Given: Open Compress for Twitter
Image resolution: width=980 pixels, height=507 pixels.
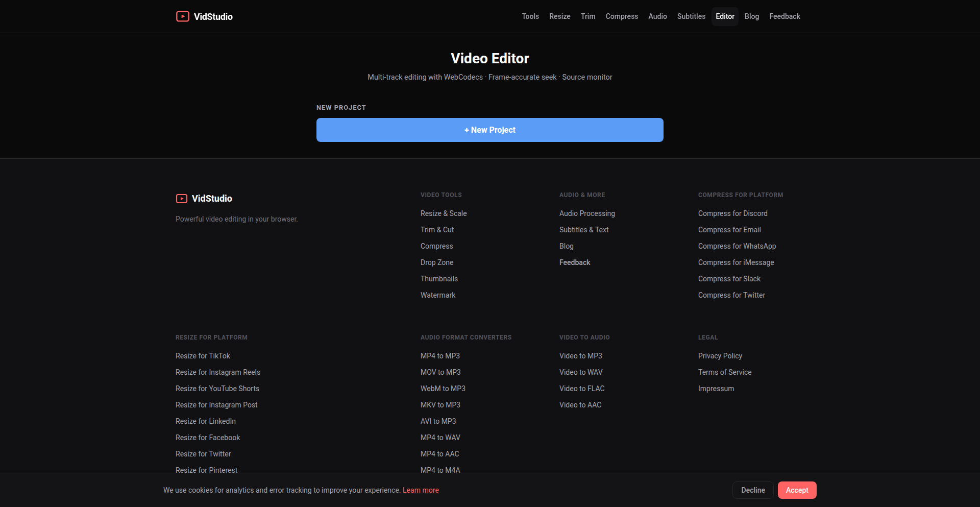Looking at the screenshot, I should pos(731,295).
